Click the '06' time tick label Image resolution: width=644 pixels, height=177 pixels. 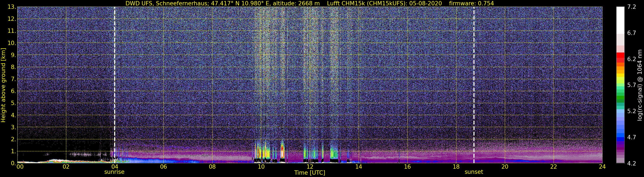163,167
